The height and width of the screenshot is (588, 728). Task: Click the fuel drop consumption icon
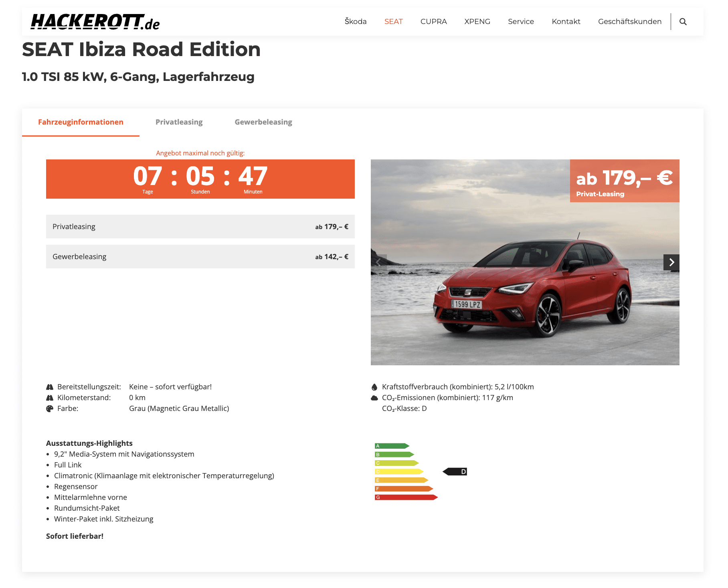(x=374, y=387)
